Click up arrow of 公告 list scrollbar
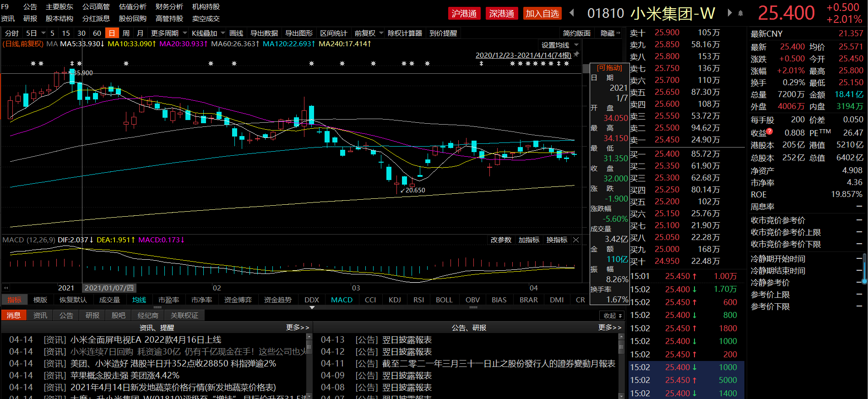Viewport: 868px width, 399px height. point(621,337)
